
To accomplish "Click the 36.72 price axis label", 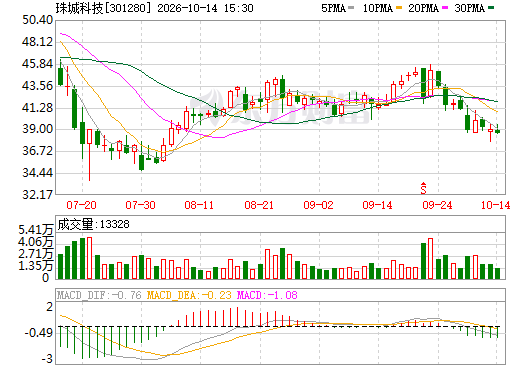I will point(37,151).
